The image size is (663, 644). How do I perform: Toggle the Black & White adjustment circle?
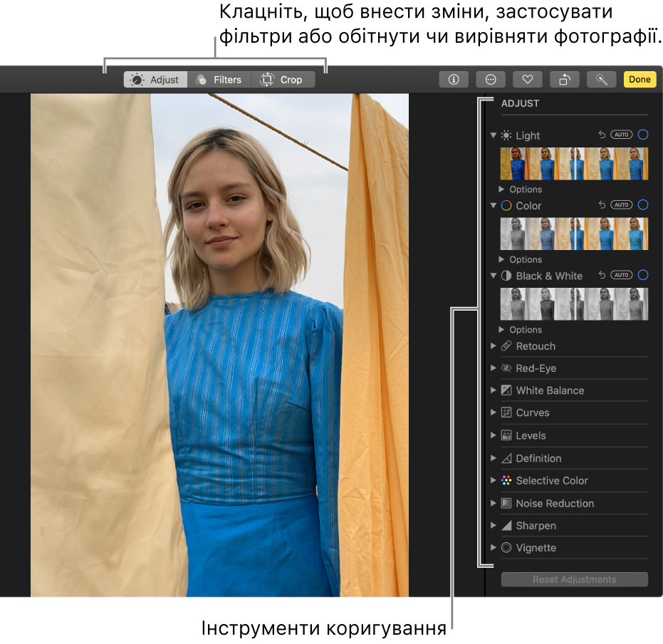coord(642,275)
